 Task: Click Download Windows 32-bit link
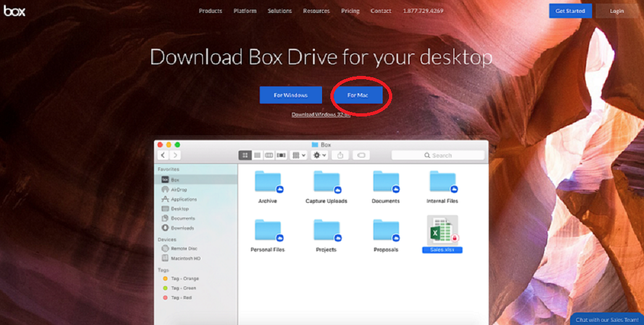click(321, 115)
